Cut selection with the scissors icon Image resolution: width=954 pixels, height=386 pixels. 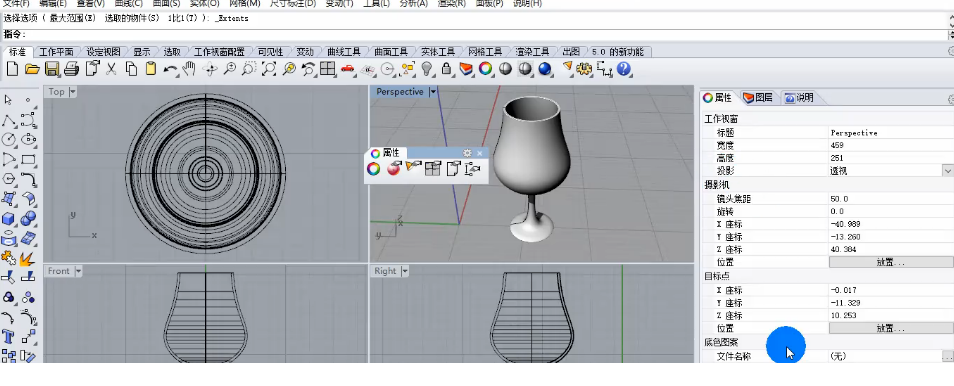[x=111, y=69]
